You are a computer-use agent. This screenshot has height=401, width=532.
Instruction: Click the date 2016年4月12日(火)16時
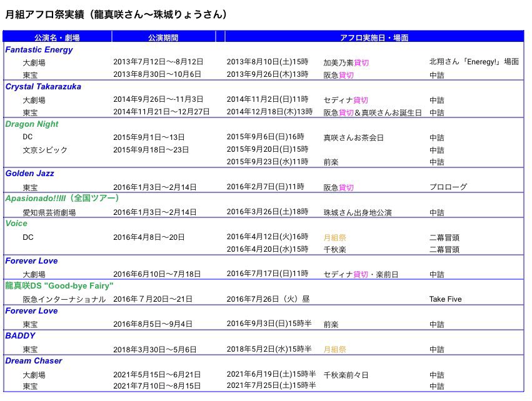click(x=268, y=237)
